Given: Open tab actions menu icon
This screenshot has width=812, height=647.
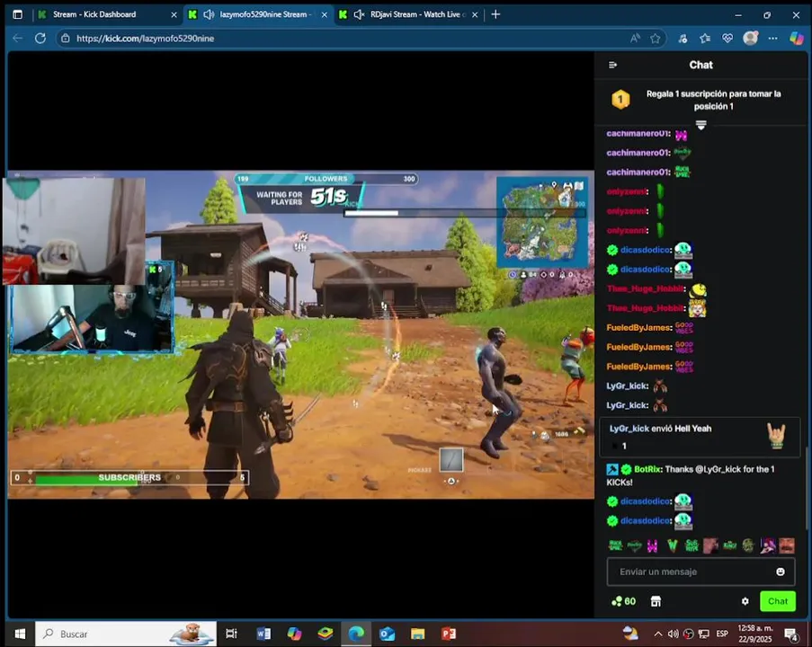Looking at the screenshot, I should click(18, 14).
